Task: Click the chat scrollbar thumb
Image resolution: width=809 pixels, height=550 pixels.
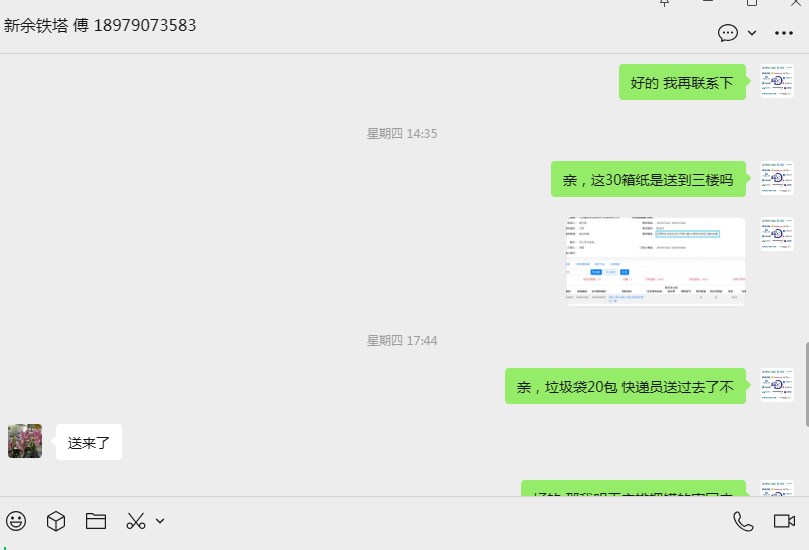Action: (x=806, y=384)
